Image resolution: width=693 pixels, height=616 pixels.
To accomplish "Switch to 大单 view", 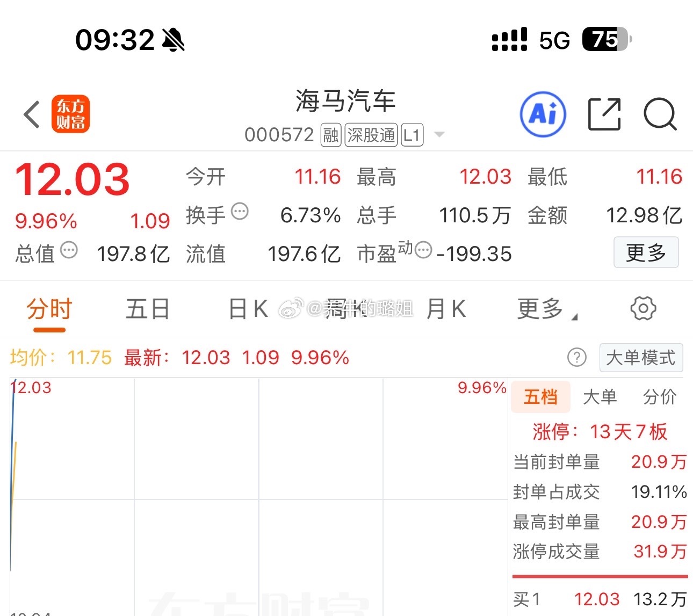I will 600,397.
